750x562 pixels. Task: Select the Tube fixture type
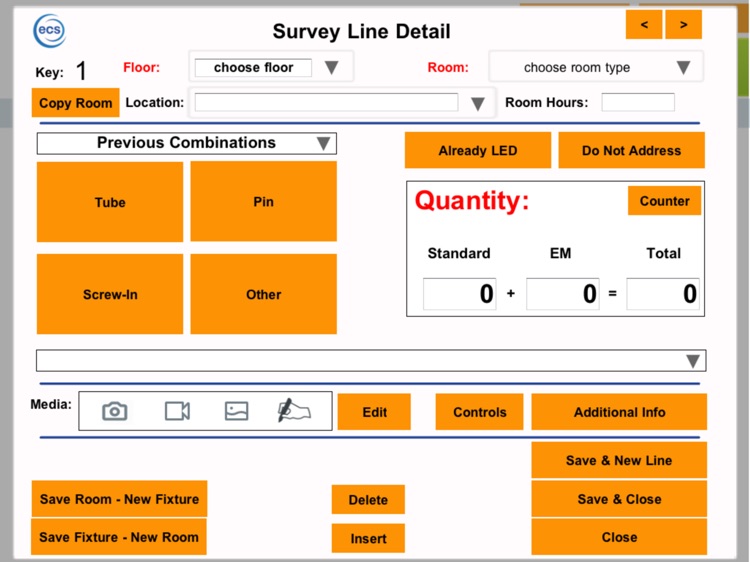click(x=110, y=202)
